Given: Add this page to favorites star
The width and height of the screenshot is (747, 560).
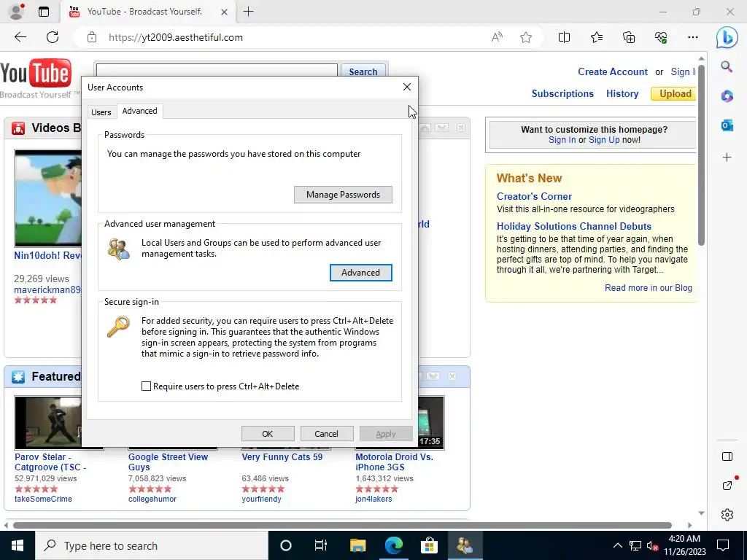Looking at the screenshot, I should (526, 37).
